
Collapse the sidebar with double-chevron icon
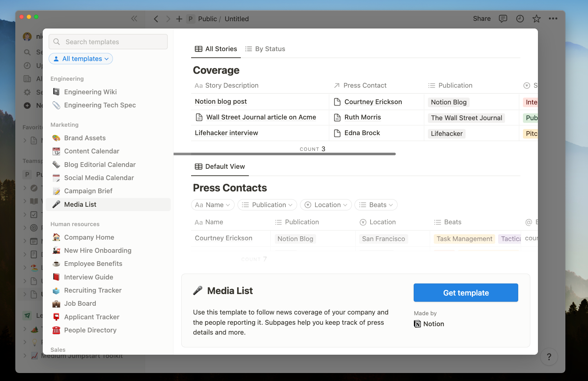[x=134, y=19]
